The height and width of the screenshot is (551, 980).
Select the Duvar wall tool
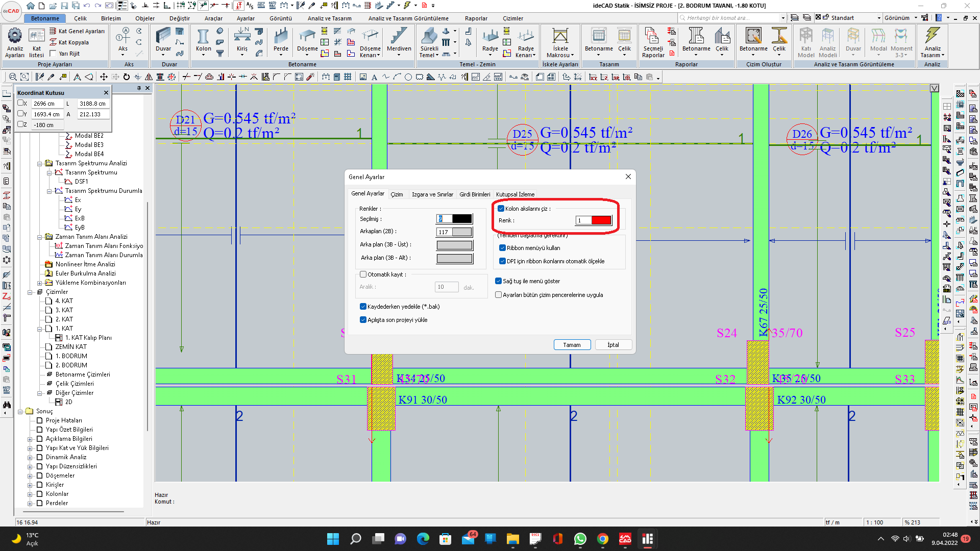click(x=163, y=41)
